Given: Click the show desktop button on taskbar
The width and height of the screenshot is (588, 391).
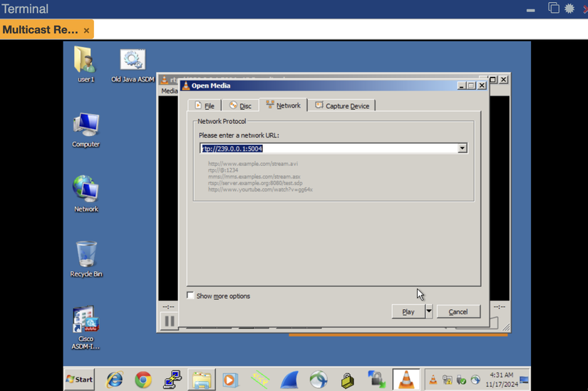Looking at the screenshot, I should coord(525,380).
